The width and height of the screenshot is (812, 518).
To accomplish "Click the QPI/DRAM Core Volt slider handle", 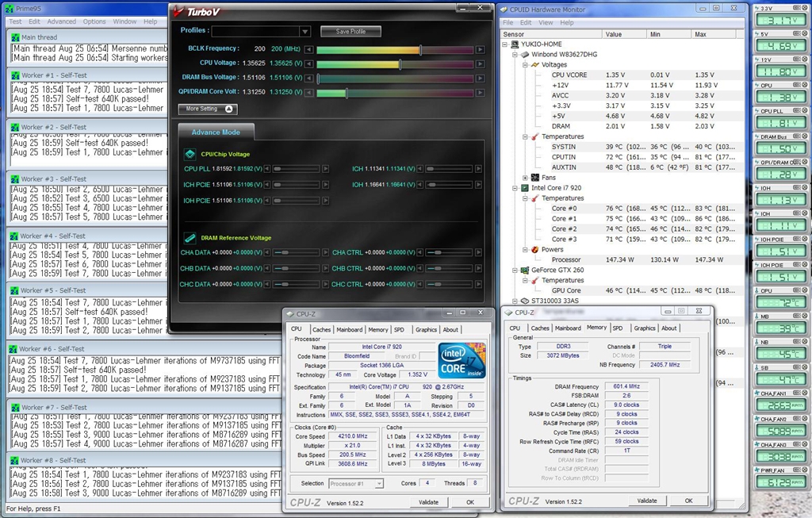I will point(347,93).
